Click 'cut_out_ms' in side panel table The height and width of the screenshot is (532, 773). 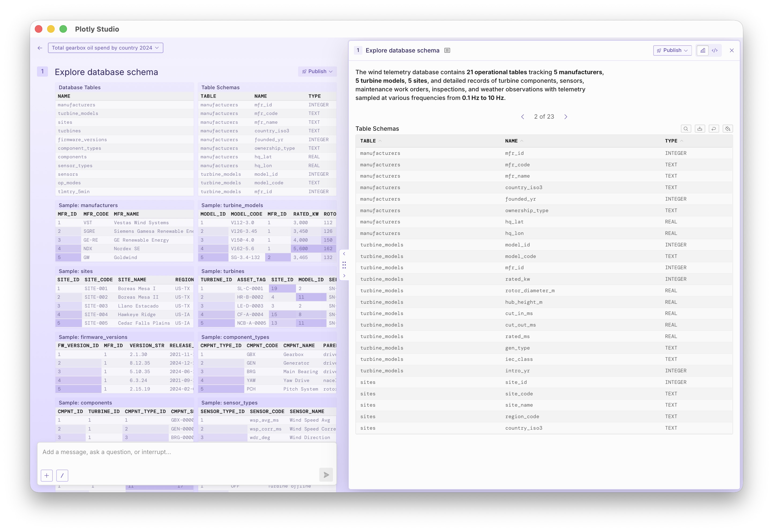521,325
